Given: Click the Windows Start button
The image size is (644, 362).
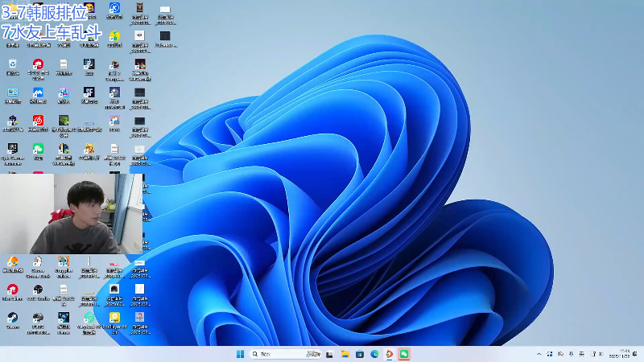Looking at the screenshot, I should pyautogui.click(x=240, y=354).
